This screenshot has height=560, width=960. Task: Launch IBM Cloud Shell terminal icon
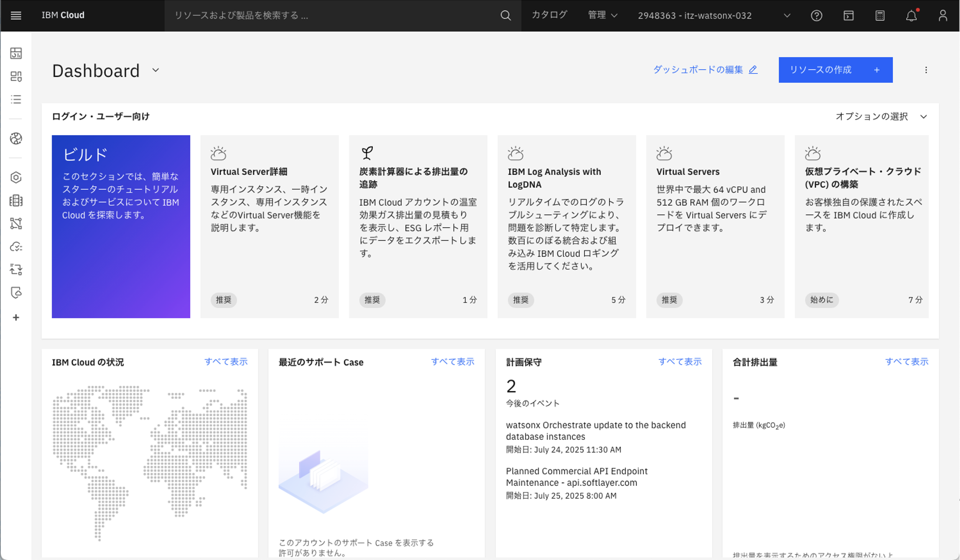848,16
